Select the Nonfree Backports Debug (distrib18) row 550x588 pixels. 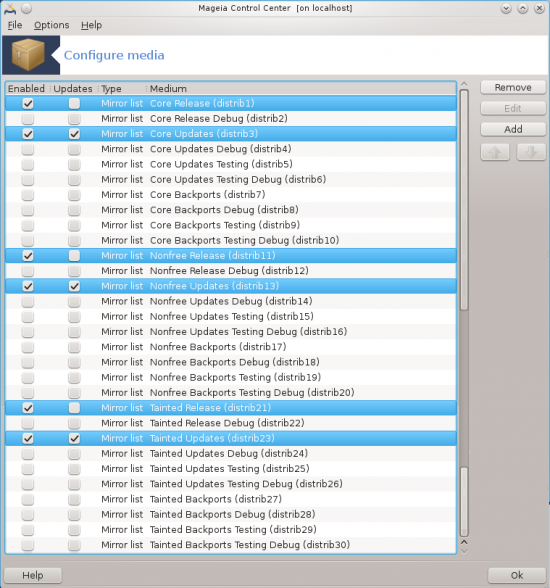(231, 362)
